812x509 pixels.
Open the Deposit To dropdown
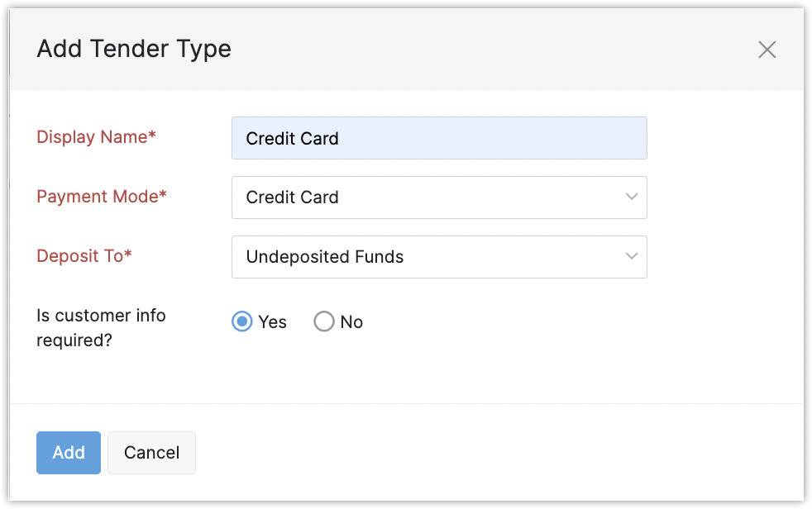(x=438, y=257)
